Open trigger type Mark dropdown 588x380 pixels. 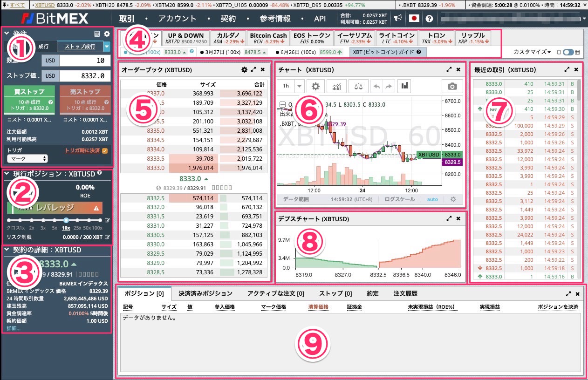click(28, 159)
